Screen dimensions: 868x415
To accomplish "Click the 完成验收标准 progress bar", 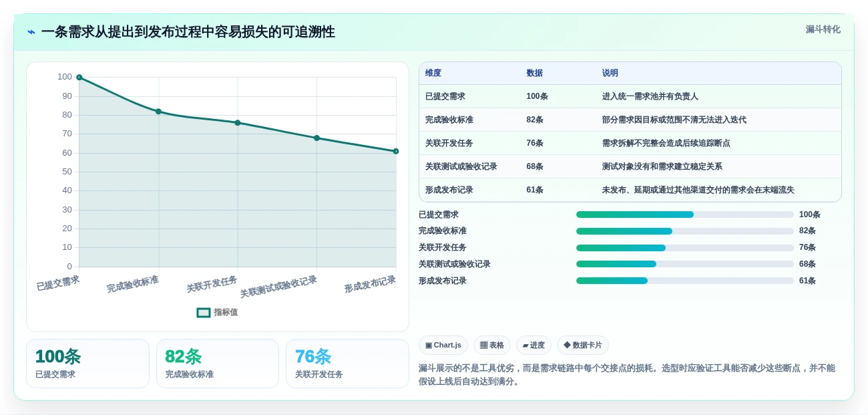I will [x=685, y=231].
